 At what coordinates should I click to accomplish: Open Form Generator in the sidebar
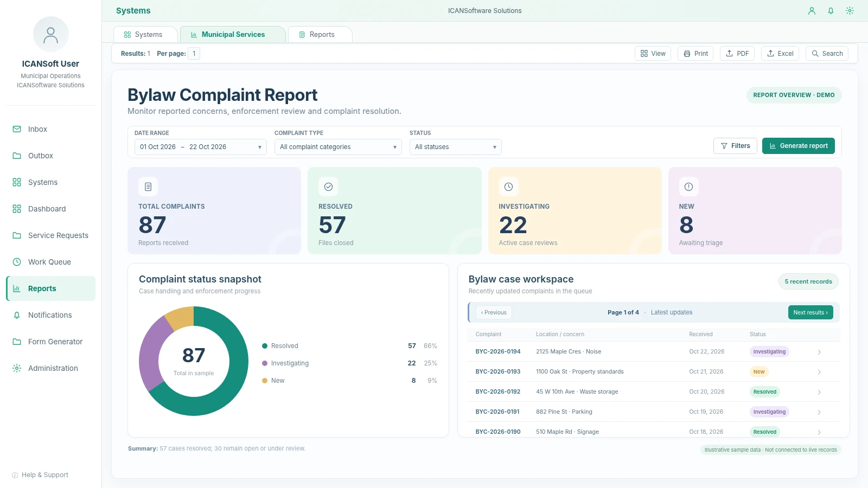click(x=50, y=342)
